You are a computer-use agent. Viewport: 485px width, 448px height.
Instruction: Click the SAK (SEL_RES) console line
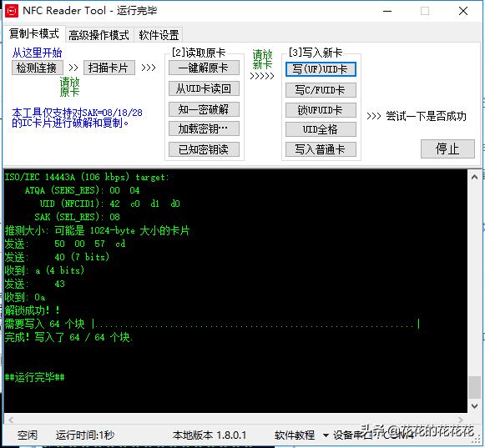(77, 217)
